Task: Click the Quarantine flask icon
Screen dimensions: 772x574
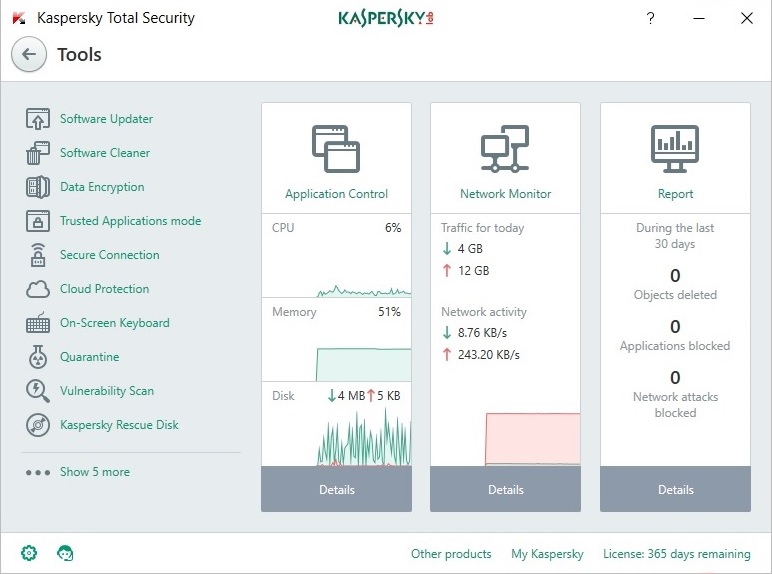Action: pyautogui.click(x=38, y=357)
